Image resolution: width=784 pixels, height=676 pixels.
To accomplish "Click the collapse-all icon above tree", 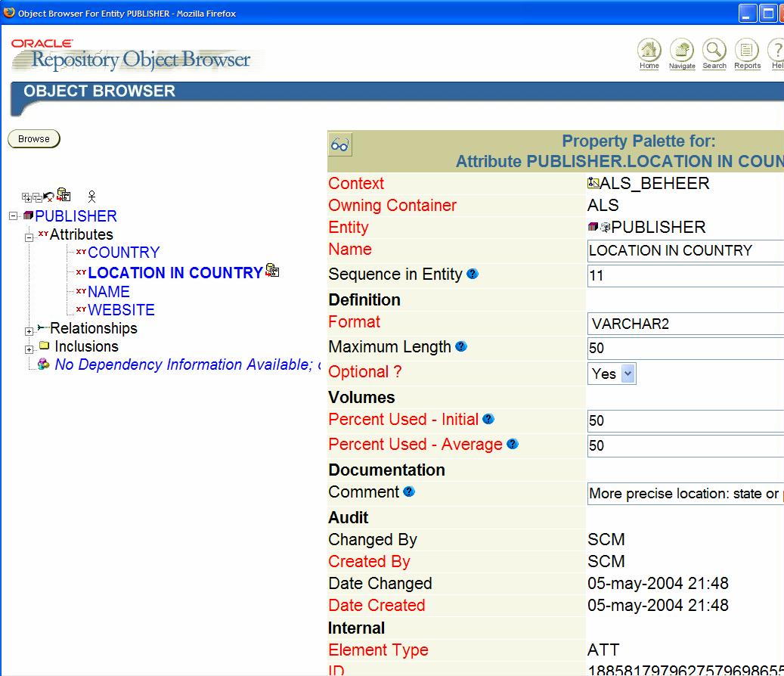I will (x=37, y=197).
